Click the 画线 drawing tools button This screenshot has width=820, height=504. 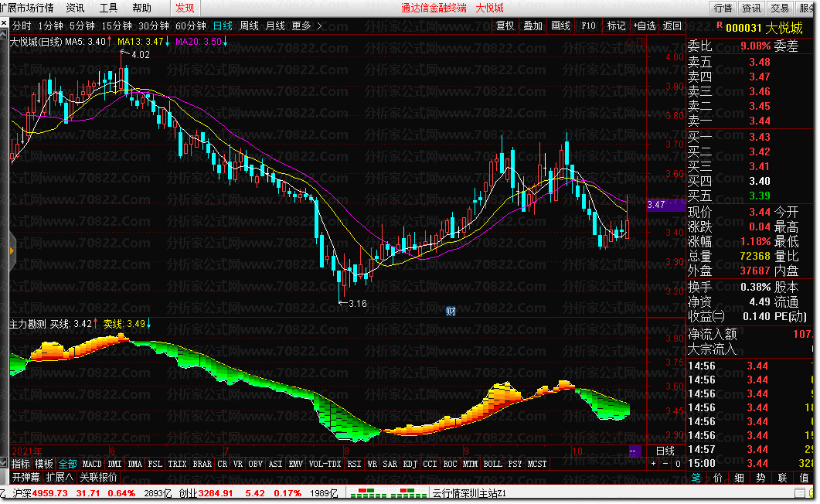(x=560, y=26)
